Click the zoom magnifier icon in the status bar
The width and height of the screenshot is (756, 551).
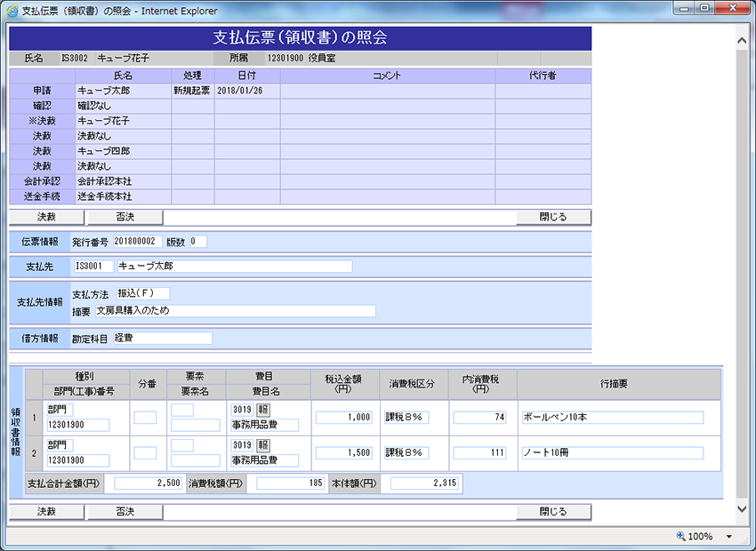(x=680, y=536)
